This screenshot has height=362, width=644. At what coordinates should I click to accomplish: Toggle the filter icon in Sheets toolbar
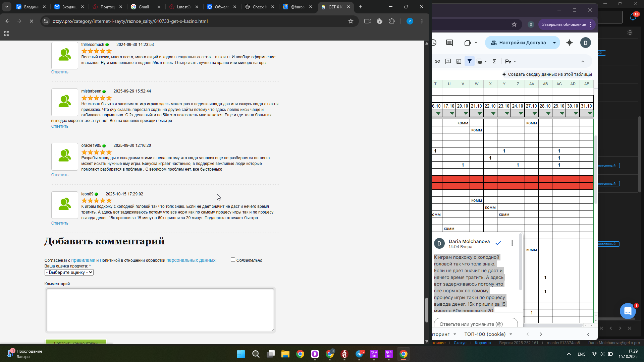point(470,61)
